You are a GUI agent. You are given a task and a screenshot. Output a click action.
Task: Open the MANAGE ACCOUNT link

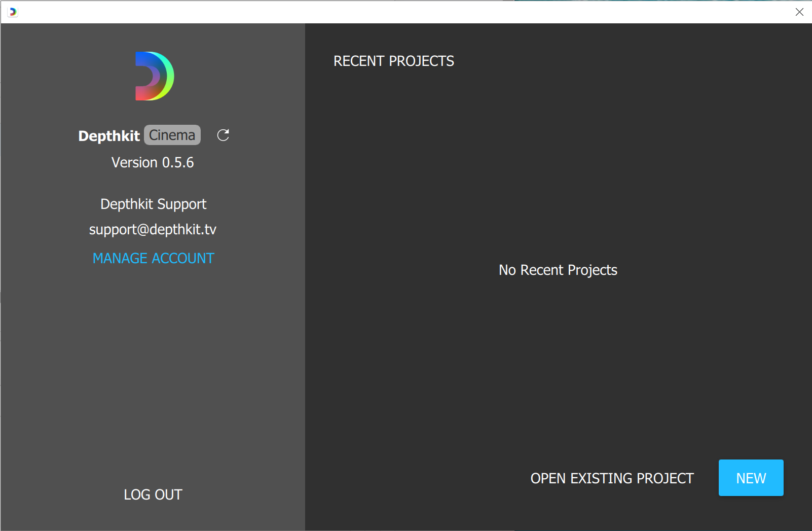(x=153, y=258)
